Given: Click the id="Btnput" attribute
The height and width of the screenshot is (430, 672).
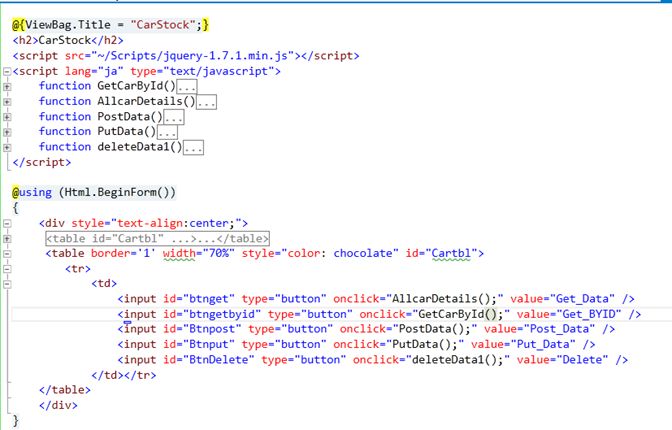Looking at the screenshot, I should pyautogui.click(x=199, y=344).
